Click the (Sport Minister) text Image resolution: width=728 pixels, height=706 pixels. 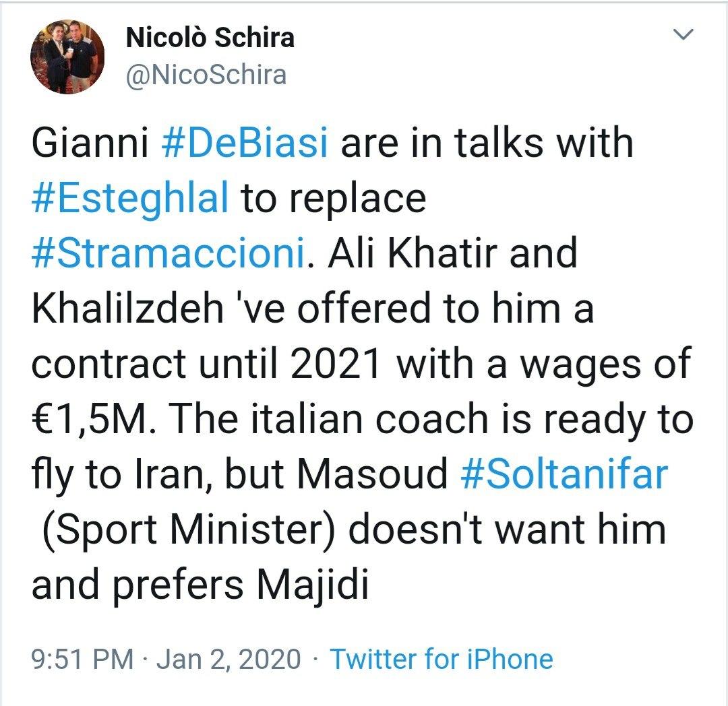pos(188,530)
